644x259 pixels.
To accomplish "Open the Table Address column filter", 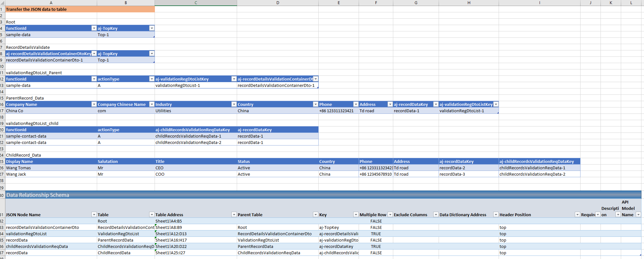I will [x=234, y=215].
